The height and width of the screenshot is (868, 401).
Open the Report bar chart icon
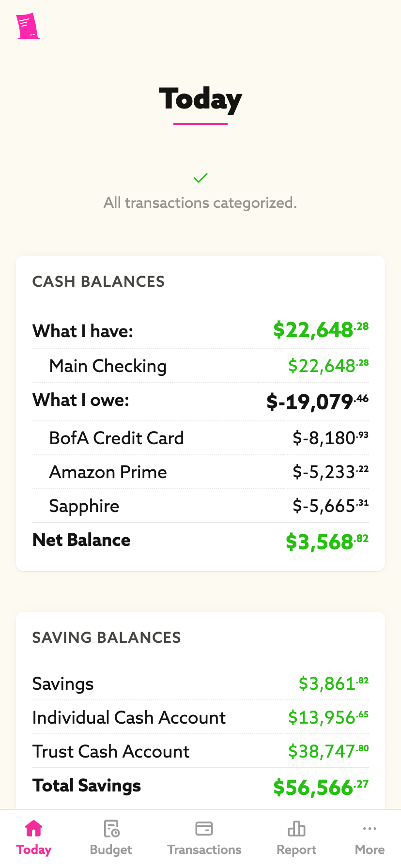point(296,828)
